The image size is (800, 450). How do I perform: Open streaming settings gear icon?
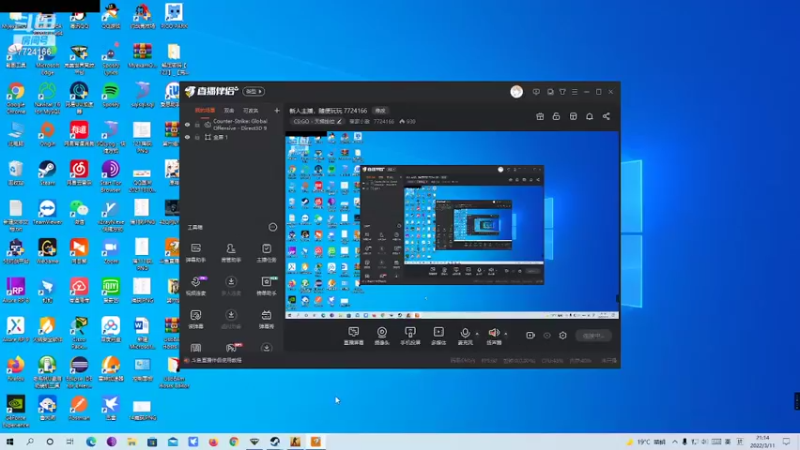563,335
